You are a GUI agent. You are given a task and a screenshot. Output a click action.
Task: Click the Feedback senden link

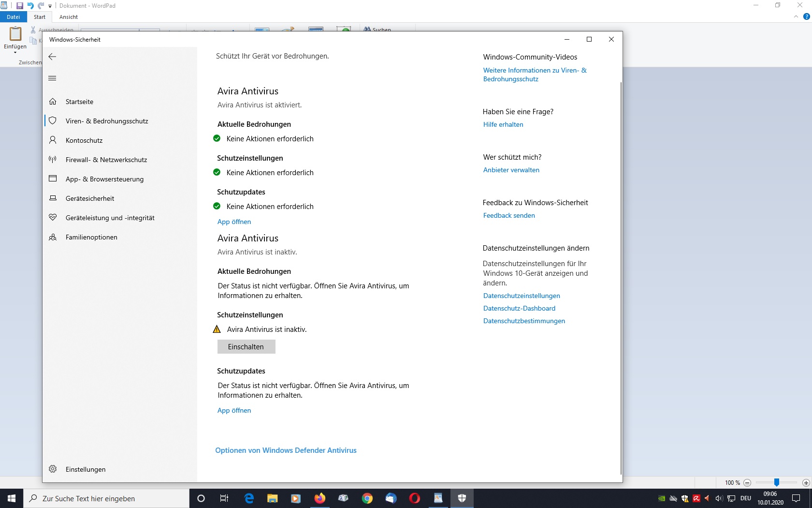pos(509,215)
